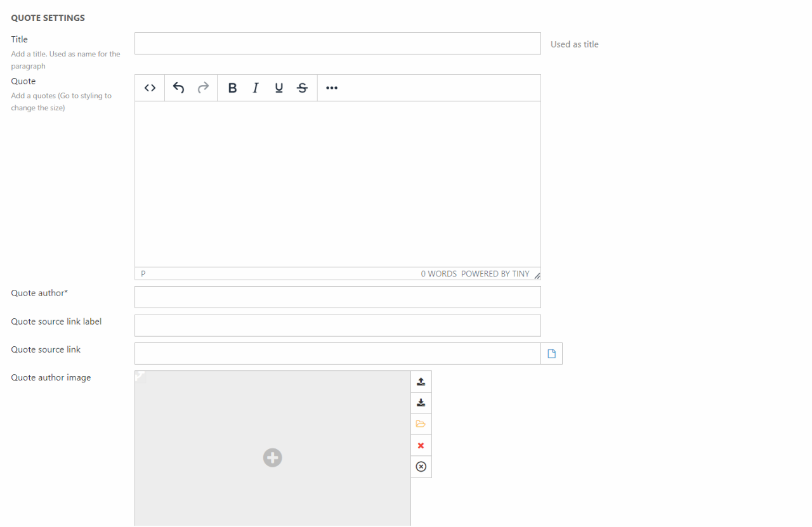Focus the Title input field

(x=337, y=44)
